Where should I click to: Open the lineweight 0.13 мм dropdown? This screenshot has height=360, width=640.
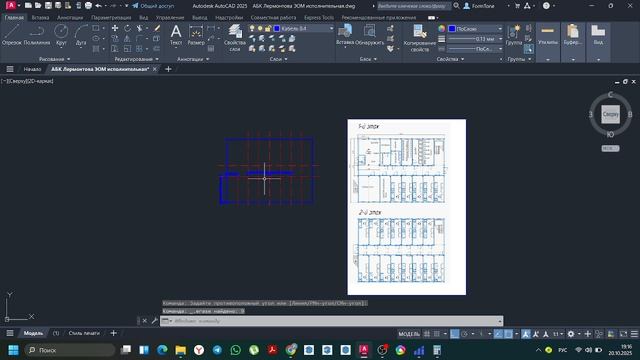[x=500, y=39]
